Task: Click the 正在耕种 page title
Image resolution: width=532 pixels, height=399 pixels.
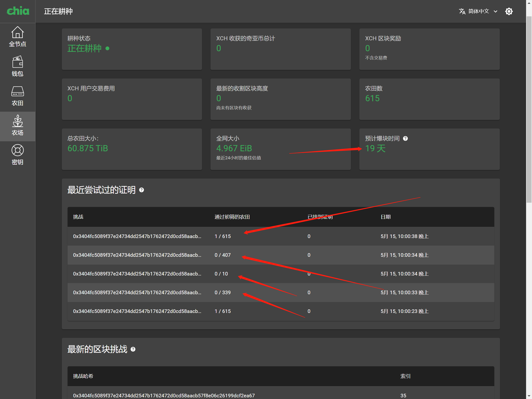Action: point(58,11)
